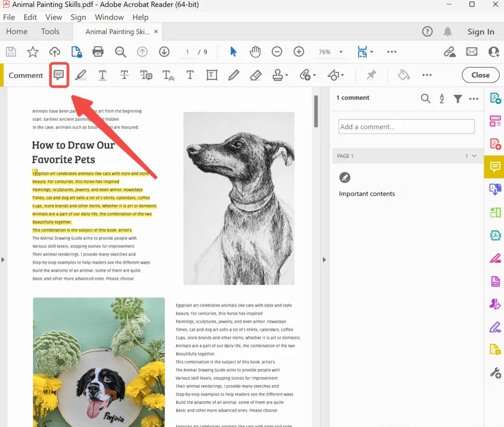Screen dimensions: 504x427
Task: Open the View menu
Action: (54, 17)
